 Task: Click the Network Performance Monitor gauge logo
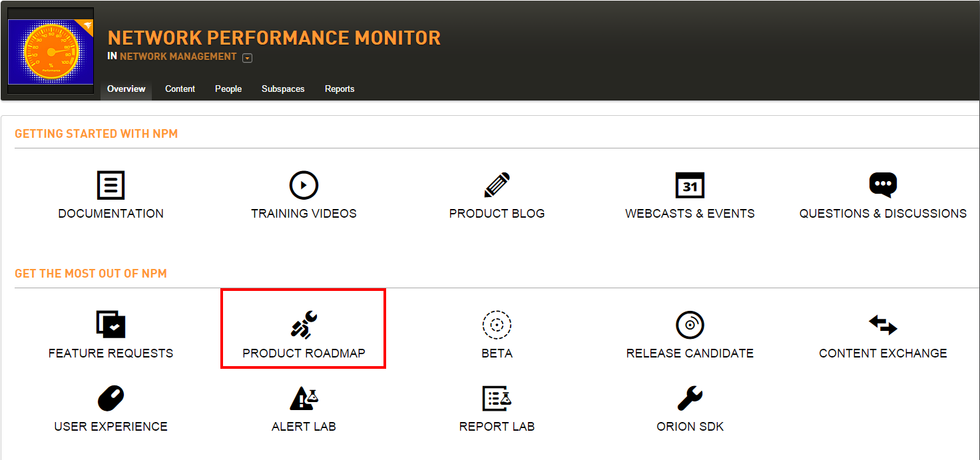pos(51,51)
